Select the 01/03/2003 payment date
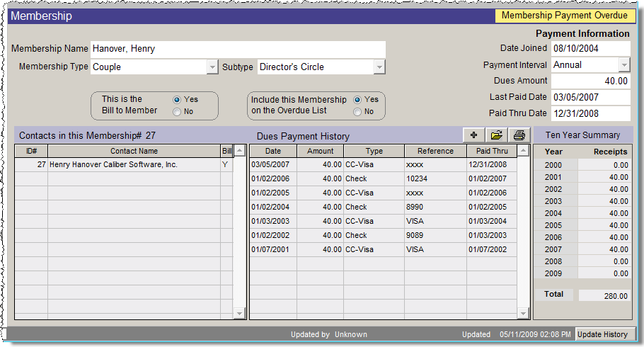This screenshot has height=347, width=644. point(270,221)
